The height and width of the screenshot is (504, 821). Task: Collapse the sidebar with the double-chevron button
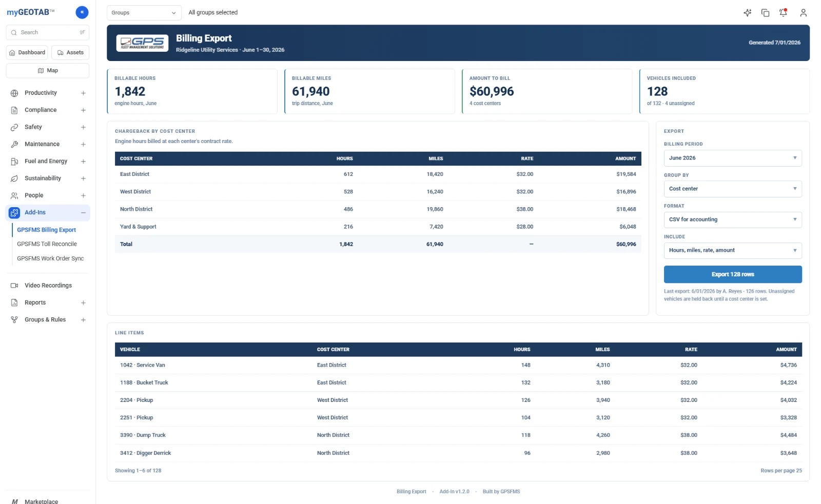[82, 12]
